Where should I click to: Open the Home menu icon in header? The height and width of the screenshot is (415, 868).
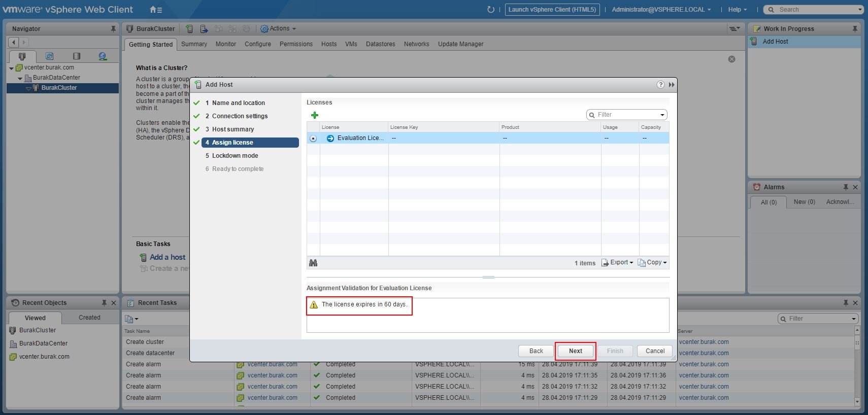156,9
